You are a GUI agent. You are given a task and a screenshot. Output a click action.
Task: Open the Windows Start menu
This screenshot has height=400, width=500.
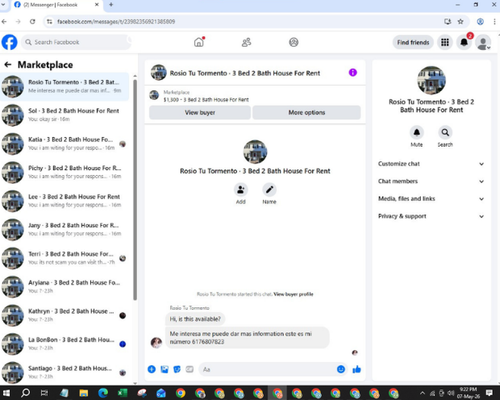(x=6, y=393)
